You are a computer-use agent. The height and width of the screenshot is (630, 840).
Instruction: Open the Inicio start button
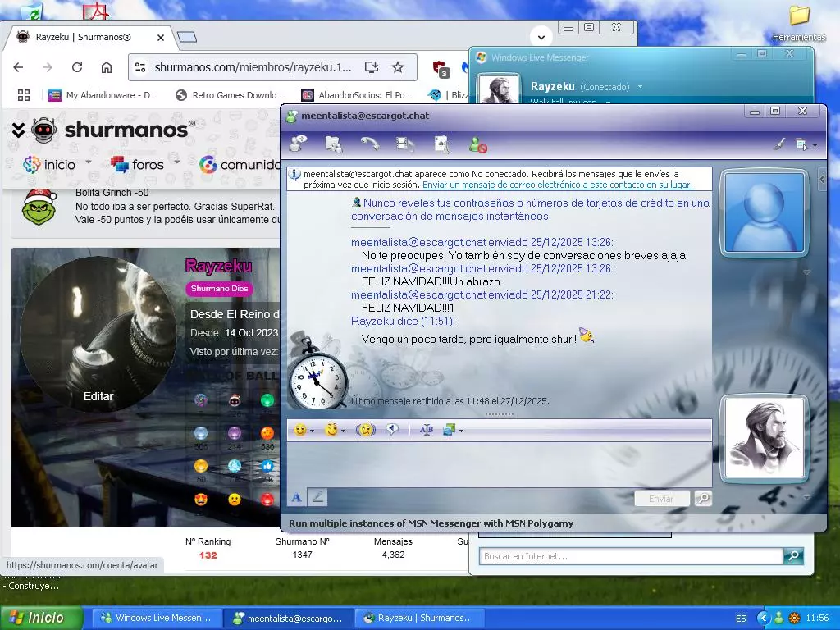[x=41, y=618]
